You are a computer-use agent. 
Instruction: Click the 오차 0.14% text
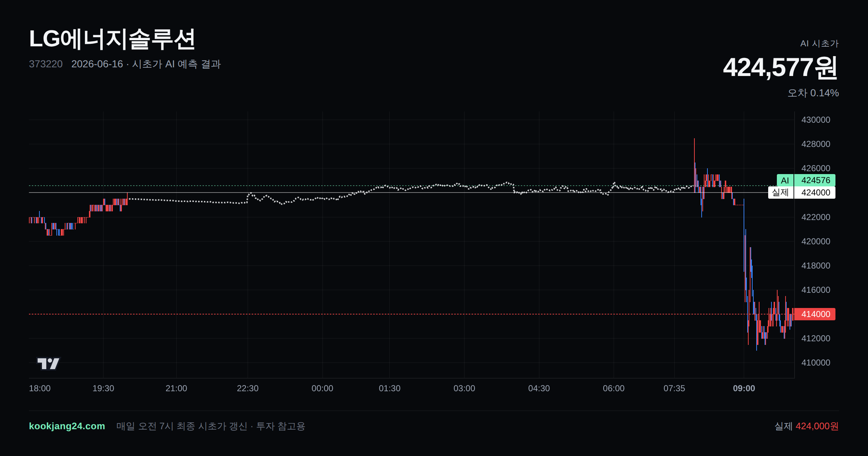813,93
